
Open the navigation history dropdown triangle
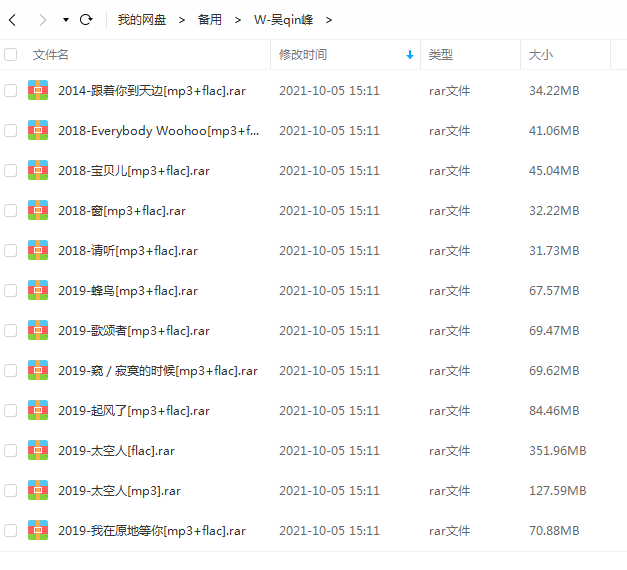click(x=66, y=20)
